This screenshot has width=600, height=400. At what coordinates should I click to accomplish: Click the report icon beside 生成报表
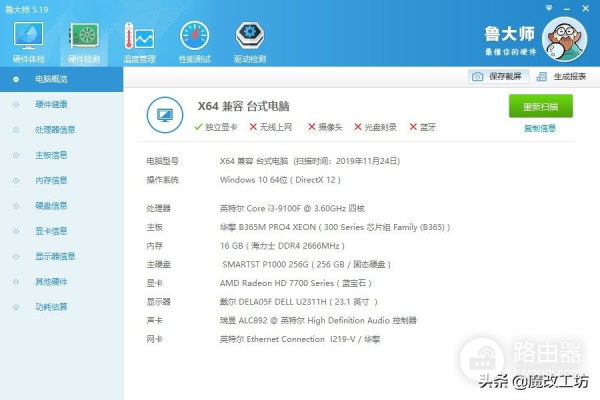coord(541,77)
